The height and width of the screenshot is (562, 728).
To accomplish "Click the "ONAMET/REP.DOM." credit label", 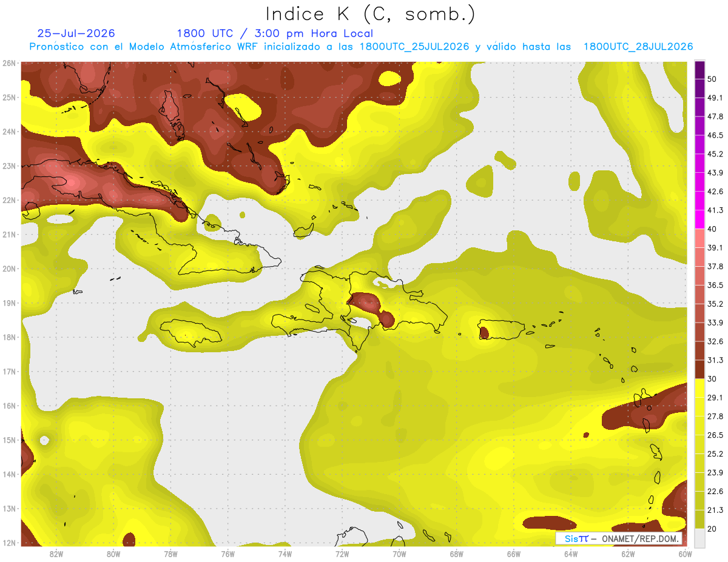I will coord(641,538).
